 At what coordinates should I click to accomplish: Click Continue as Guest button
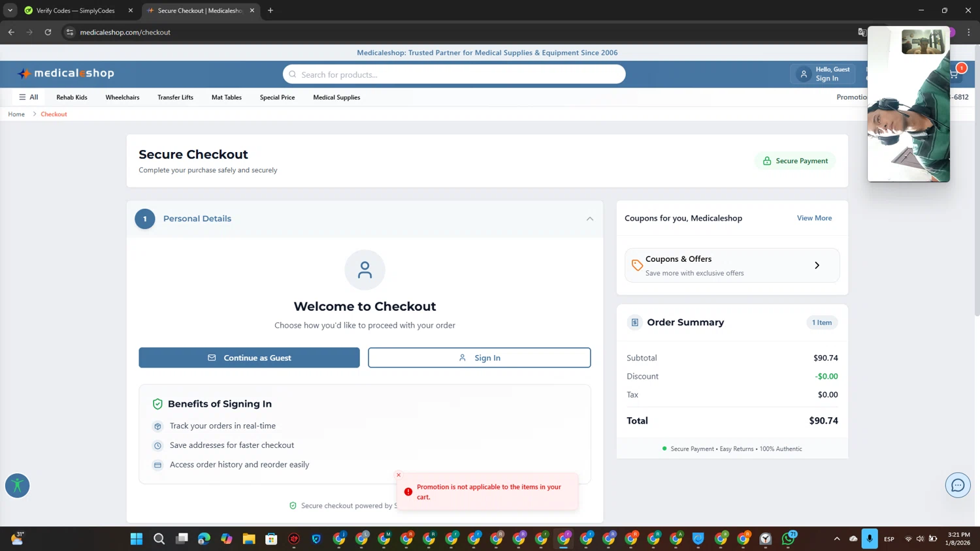[249, 358]
